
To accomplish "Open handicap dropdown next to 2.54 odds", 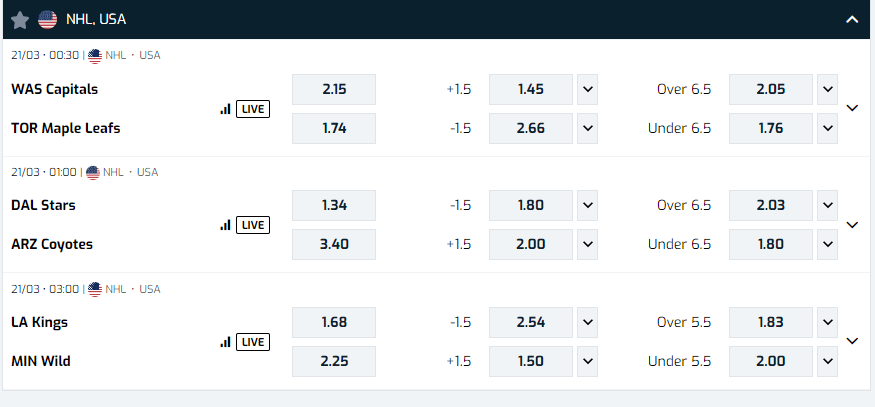I will tap(587, 322).
